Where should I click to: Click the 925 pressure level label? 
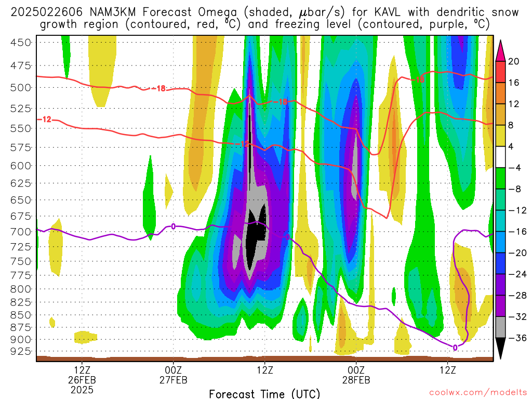(21, 351)
